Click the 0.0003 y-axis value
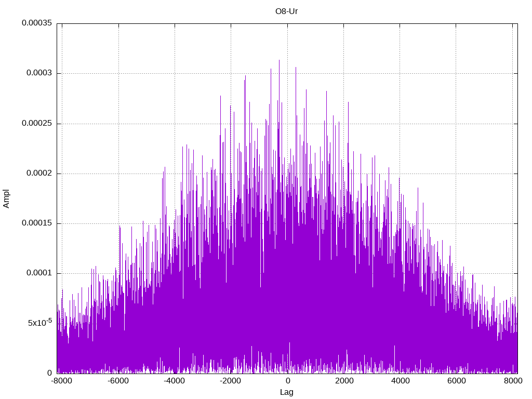Viewport: 532px width, 399px height. click(x=39, y=73)
